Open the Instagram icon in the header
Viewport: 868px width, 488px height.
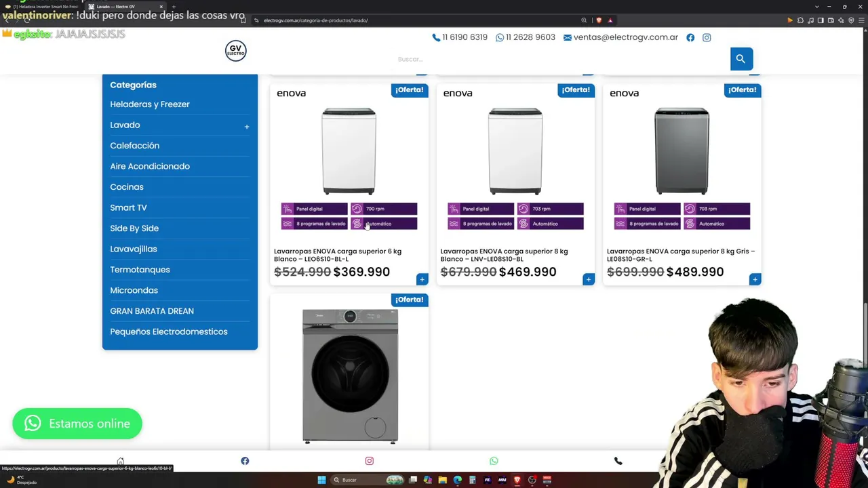point(707,37)
